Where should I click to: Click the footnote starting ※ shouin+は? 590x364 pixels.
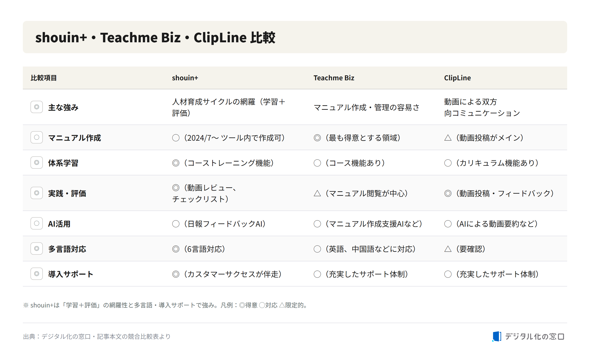[x=165, y=305]
